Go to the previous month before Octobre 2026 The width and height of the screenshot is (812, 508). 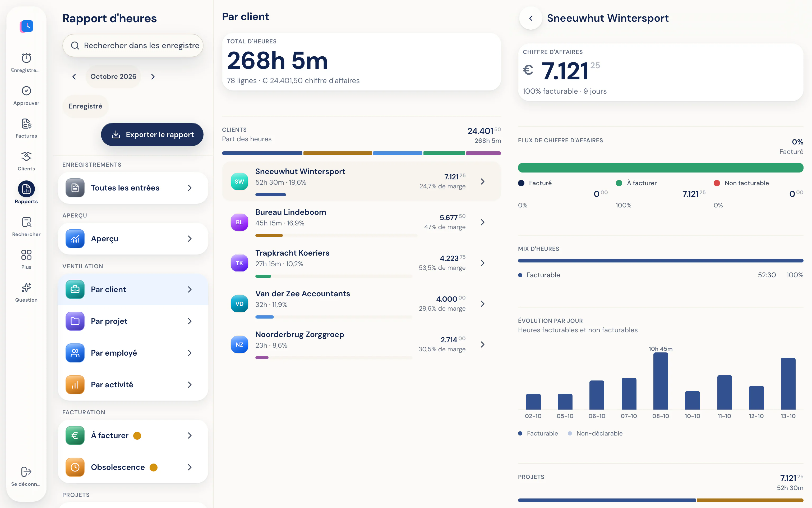point(74,77)
